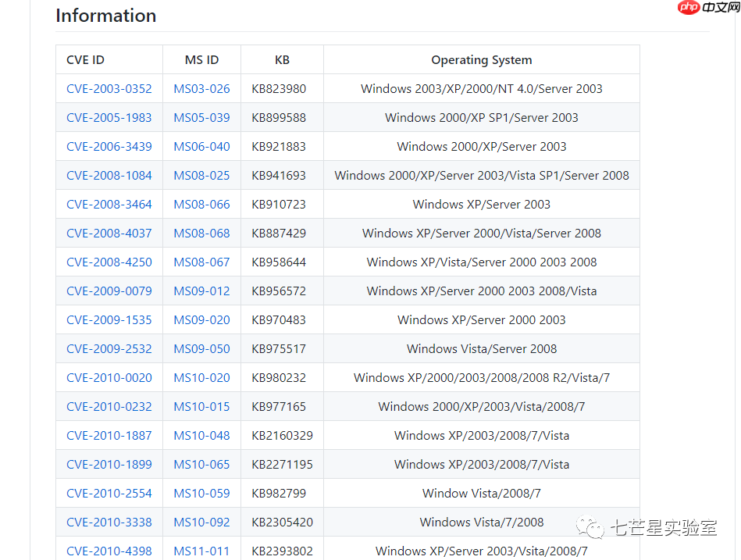This screenshot has width=741, height=560.
Task: Click the KB823980 table cell
Action: click(x=279, y=89)
